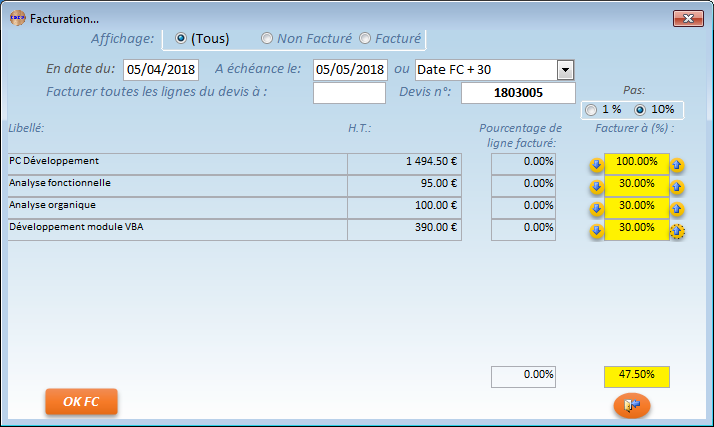The image size is (714, 427).
Task: Click the Devis n° field 1803005
Action: [x=518, y=93]
